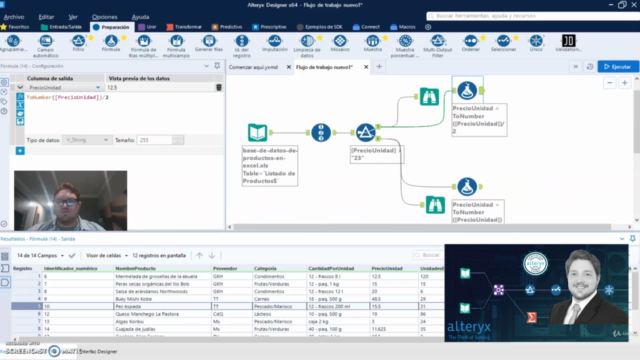Select the record ID node on canvas
Viewport: 640px width, 360px height.
click(x=321, y=133)
